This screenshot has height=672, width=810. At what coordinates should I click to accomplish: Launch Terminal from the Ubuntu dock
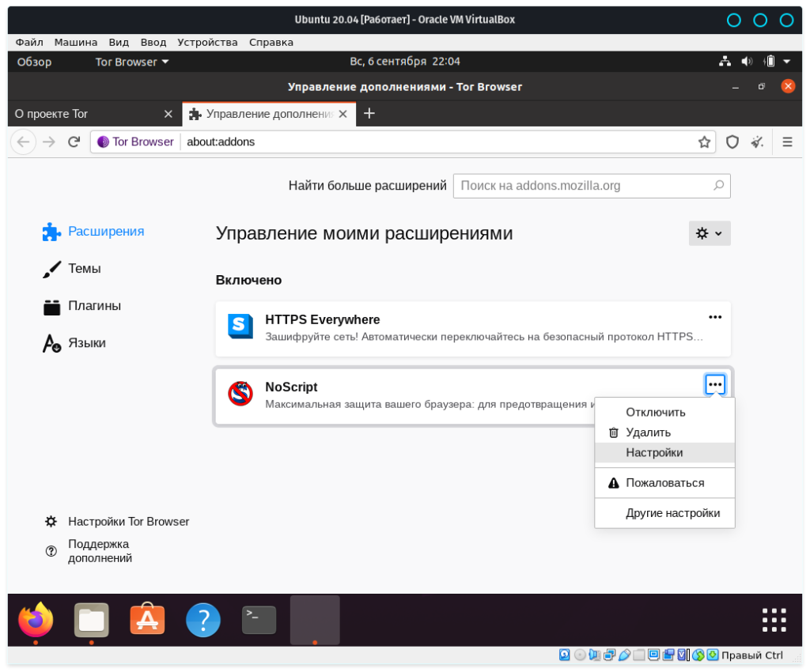coord(259,620)
